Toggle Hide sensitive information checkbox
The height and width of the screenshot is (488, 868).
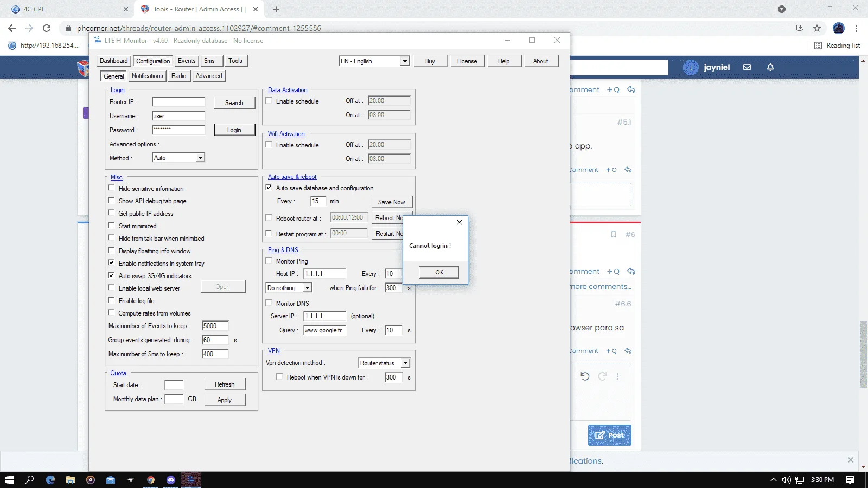111,188
